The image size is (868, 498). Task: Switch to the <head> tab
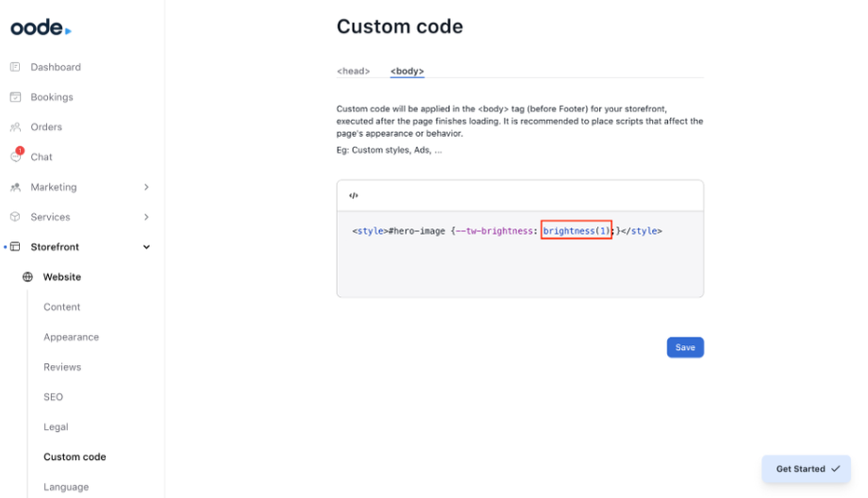coord(354,72)
